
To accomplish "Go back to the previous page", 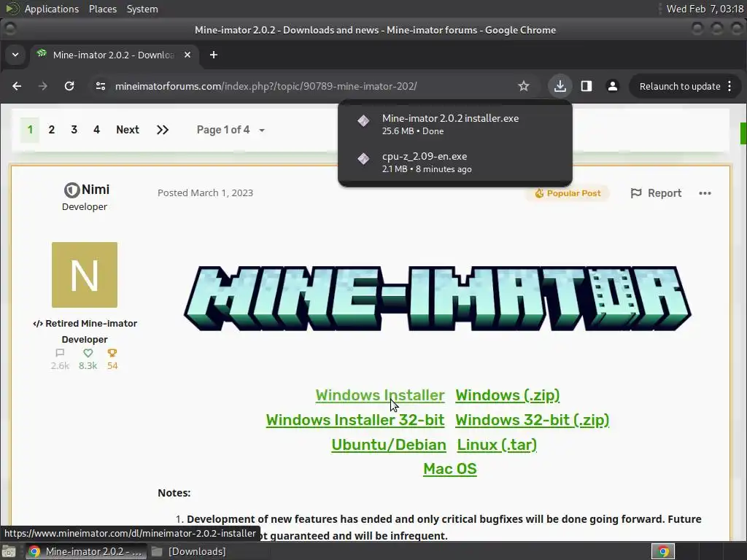I will click(x=17, y=86).
